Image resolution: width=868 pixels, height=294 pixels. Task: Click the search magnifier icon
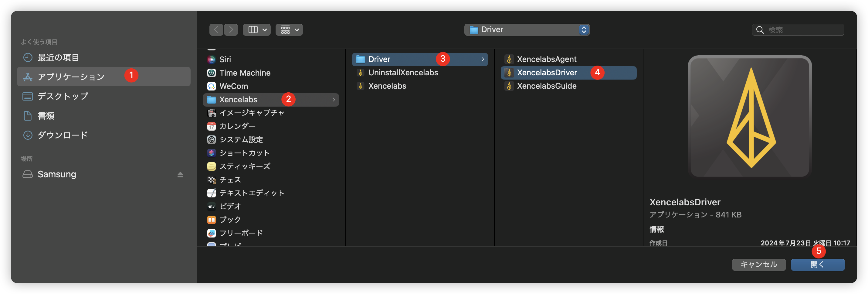760,30
